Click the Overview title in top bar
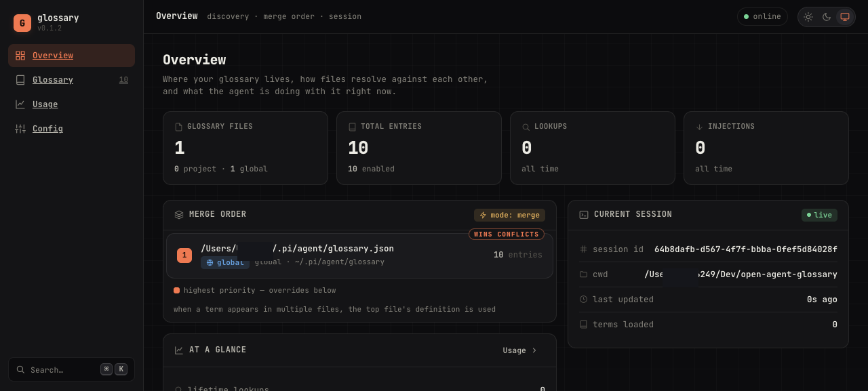 tap(177, 16)
